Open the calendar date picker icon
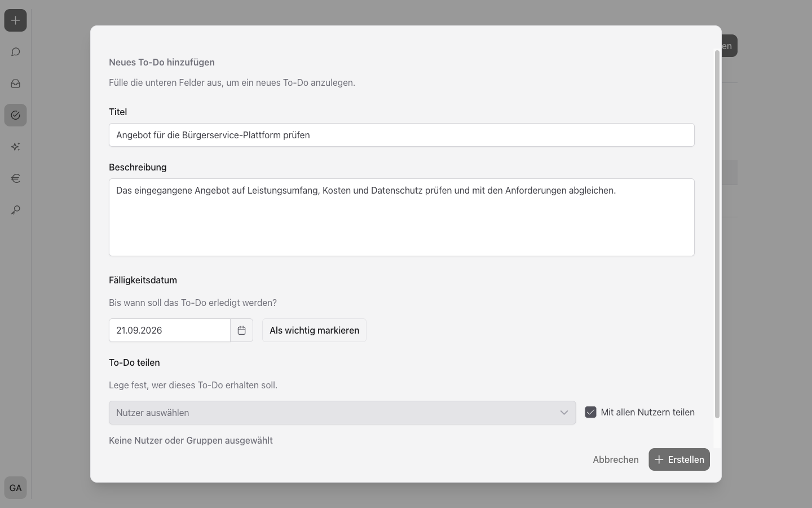Screen dimensions: 812x508 (241, 330)
